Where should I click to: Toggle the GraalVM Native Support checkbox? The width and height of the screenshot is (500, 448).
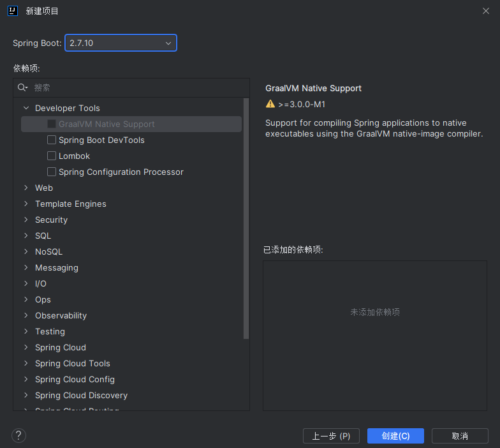point(52,124)
